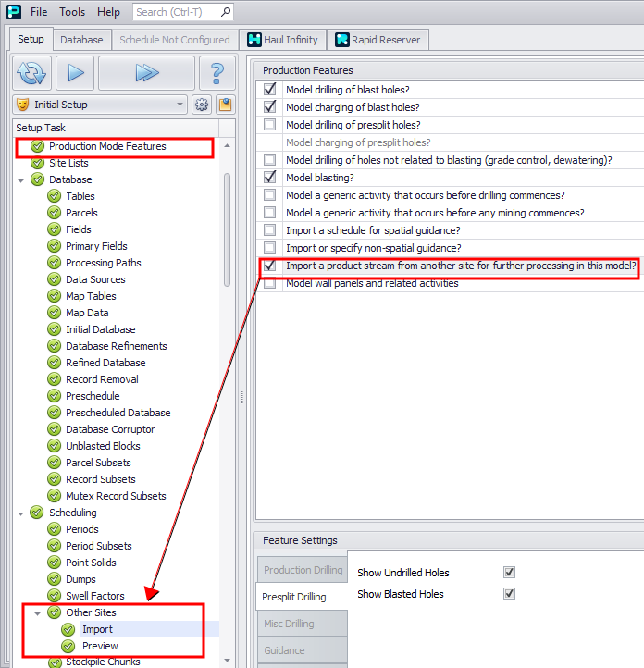Screen dimensions: 644x668
Task: Click the green check icon beside Tables
Action: (54, 196)
